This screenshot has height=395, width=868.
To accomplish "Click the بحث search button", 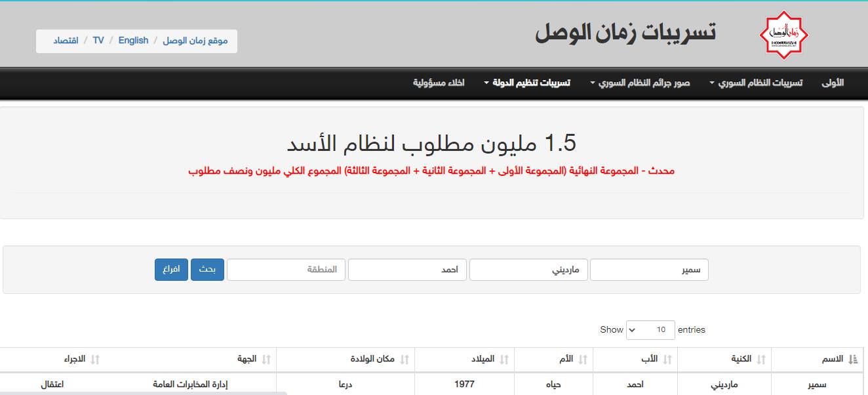I will point(207,270).
